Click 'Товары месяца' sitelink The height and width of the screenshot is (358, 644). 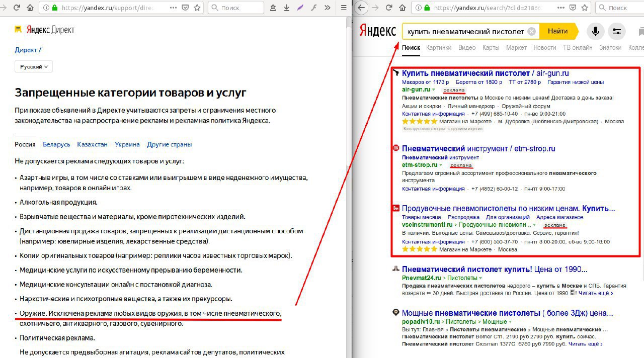coord(422,217)
